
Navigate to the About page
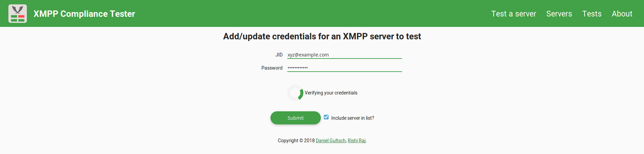pos(622,14)
